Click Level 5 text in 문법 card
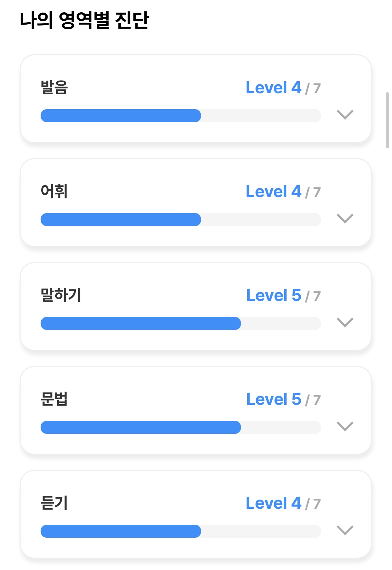This screenshot has height=570, width=392. click(x=274, y=400)
